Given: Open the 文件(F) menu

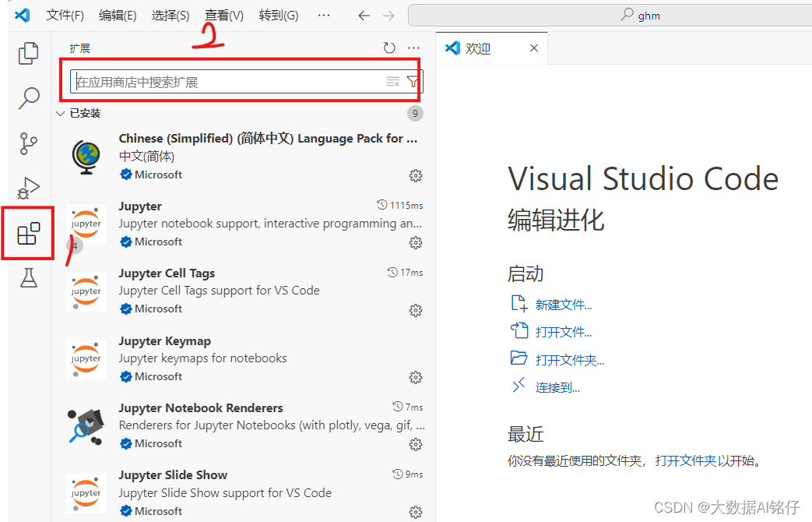Looking at the screenshot, I should 65,16.
